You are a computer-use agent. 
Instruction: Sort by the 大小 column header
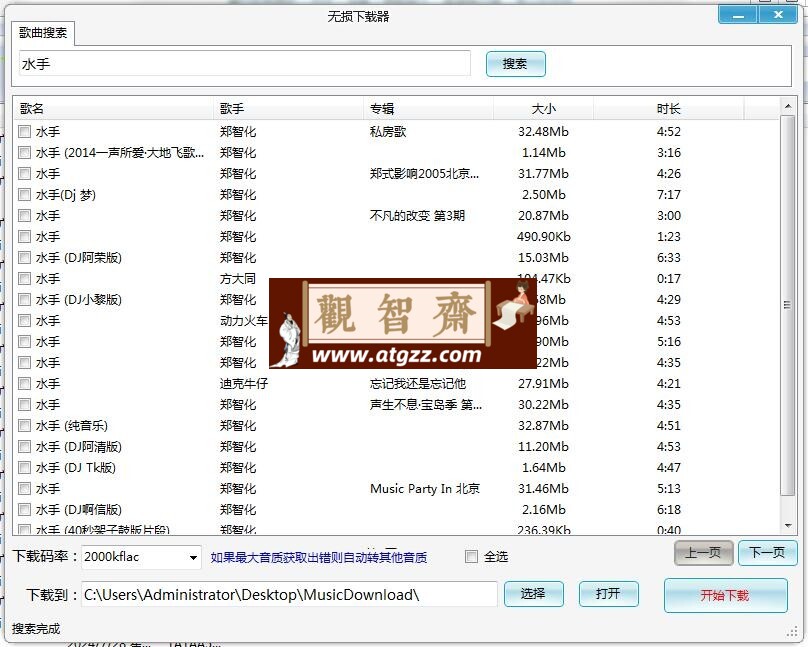[544, 109]
